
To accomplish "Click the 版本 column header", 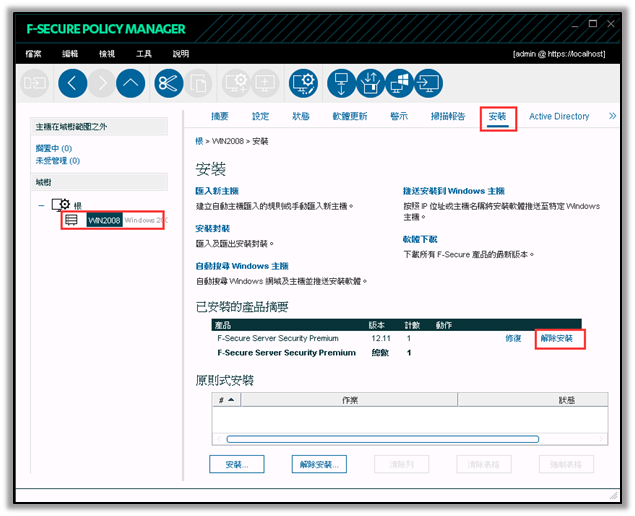I will pyautogui.click(x=377, y=325).
